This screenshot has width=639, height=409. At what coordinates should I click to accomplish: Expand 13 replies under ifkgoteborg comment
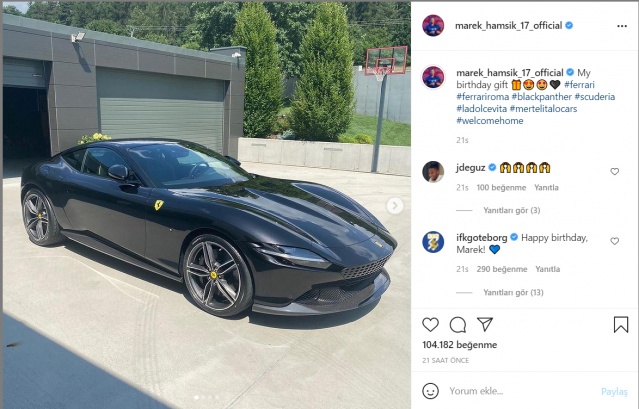(x=513, y=292)
